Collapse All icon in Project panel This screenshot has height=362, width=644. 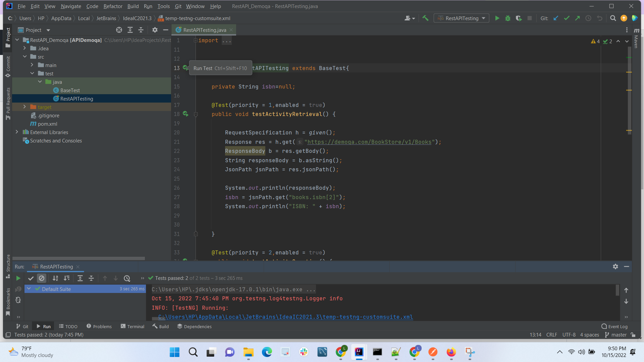(x=141, y=30)
